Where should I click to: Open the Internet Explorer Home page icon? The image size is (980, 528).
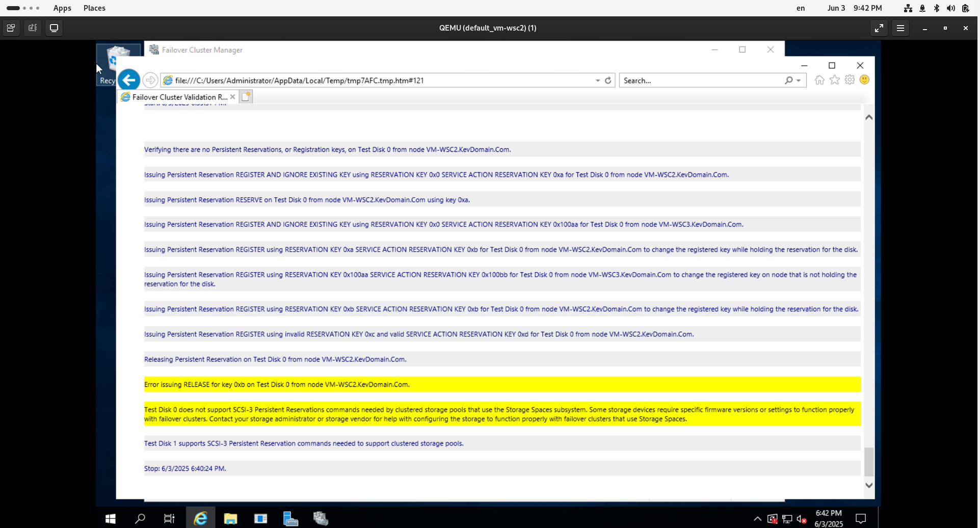coord(819,80)
